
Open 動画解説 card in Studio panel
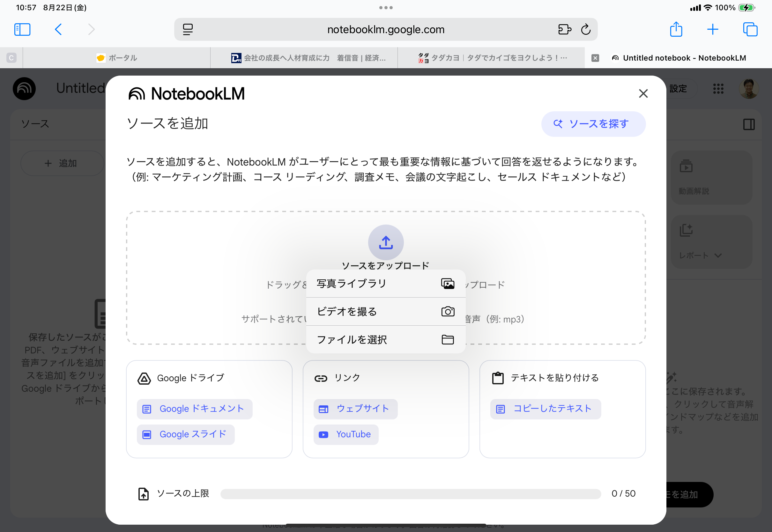pyautogui.click(x=711, y=178)
